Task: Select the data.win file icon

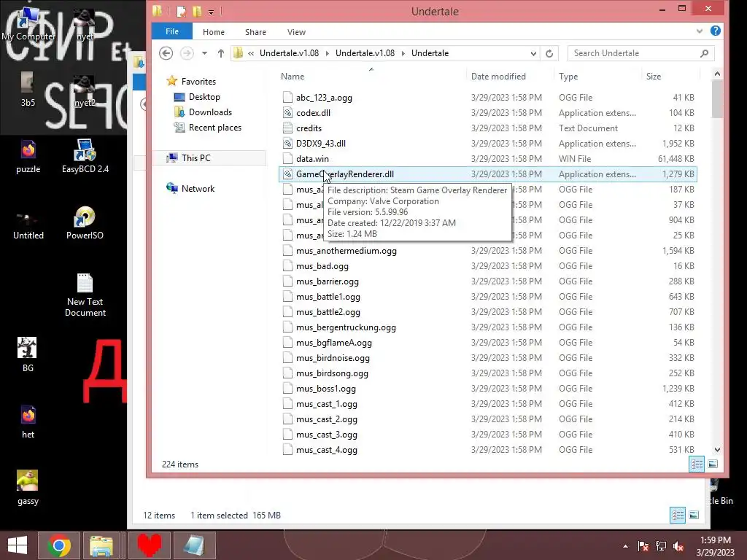Action: tap(287, 158)
